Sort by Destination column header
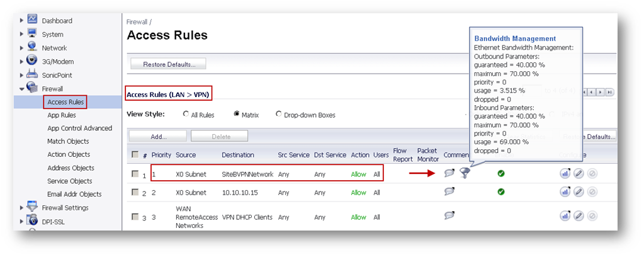This screenshot has height=257, width=644. coord(238,155)
